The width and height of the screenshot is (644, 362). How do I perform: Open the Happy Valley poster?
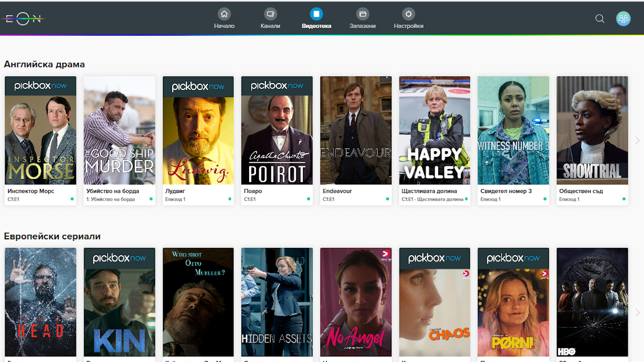click(435, 131)
